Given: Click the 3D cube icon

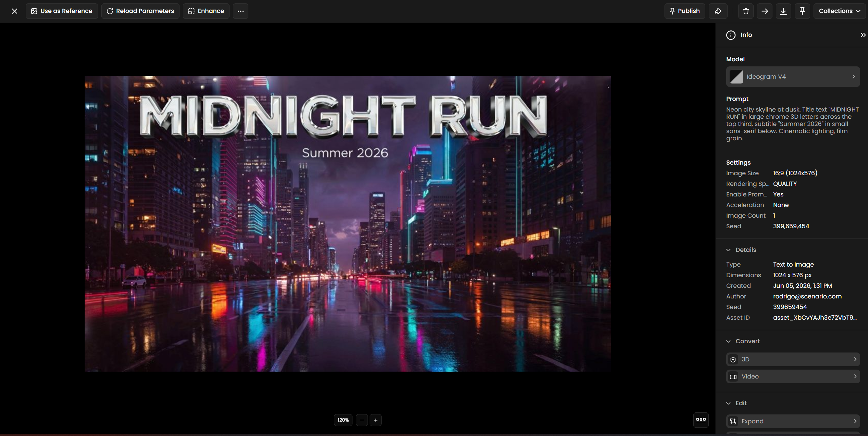Looking at the screenshot, I should (x=733, y=359).
